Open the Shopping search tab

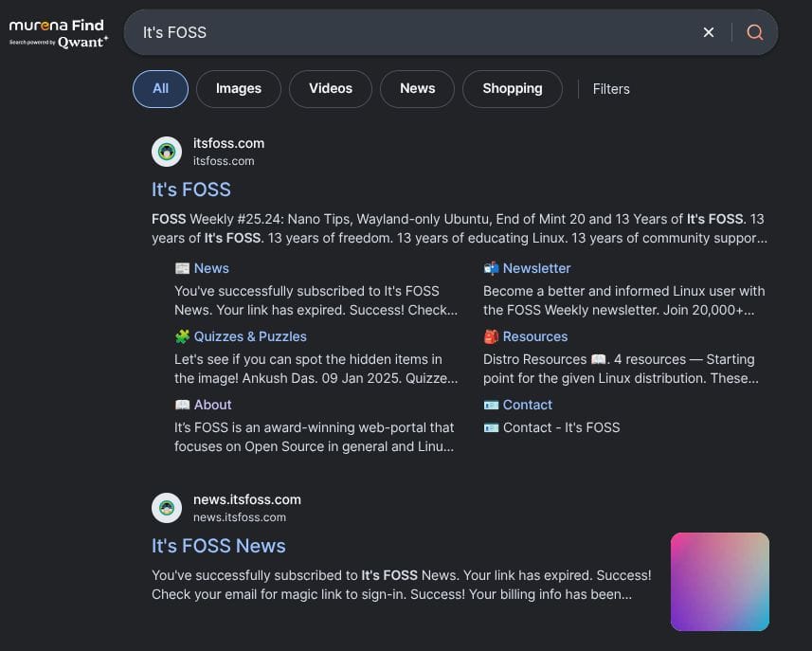click(512, 89)
